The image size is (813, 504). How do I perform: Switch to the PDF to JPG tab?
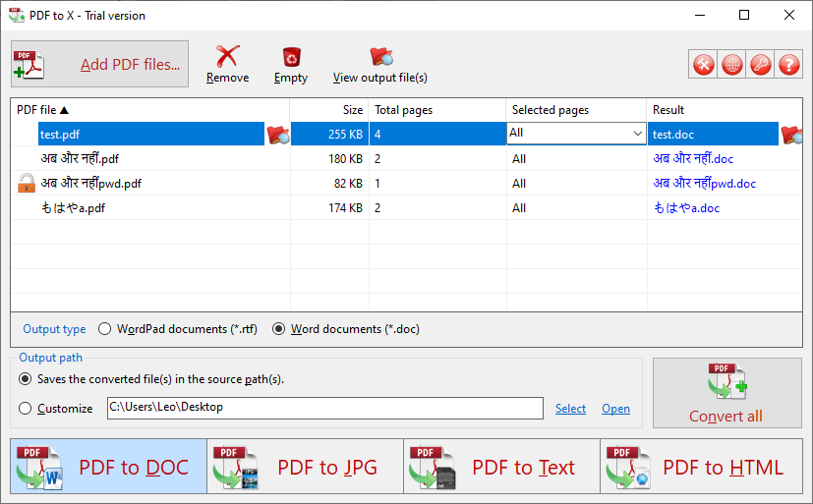[x=306, y=467]
